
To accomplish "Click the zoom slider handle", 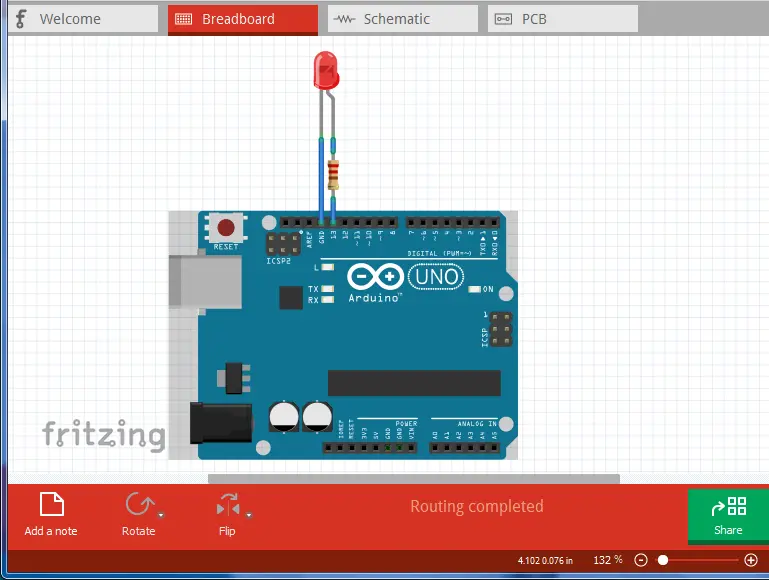I will pos(663,560).
